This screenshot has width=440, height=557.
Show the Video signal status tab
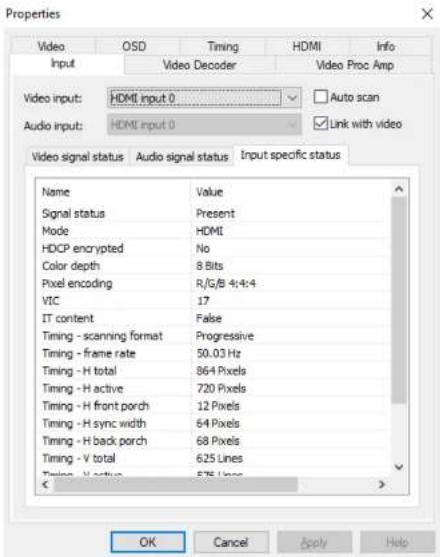pyautogui.click(x=78, y=157)
